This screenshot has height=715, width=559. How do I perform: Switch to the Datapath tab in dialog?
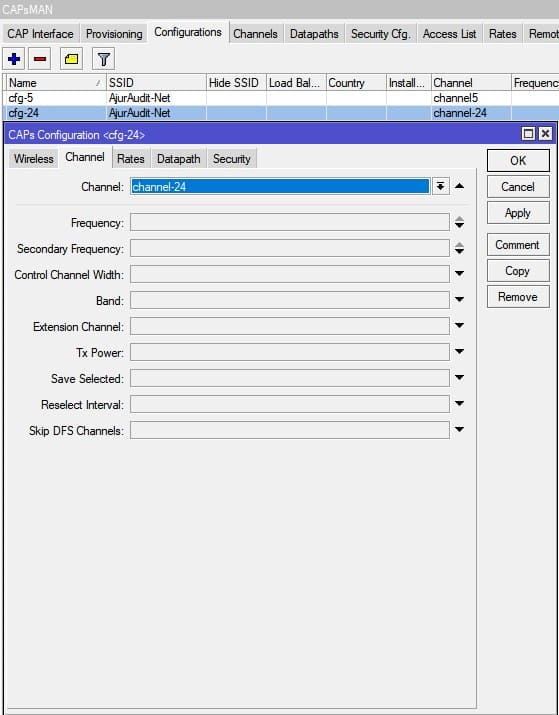point(179,159)
